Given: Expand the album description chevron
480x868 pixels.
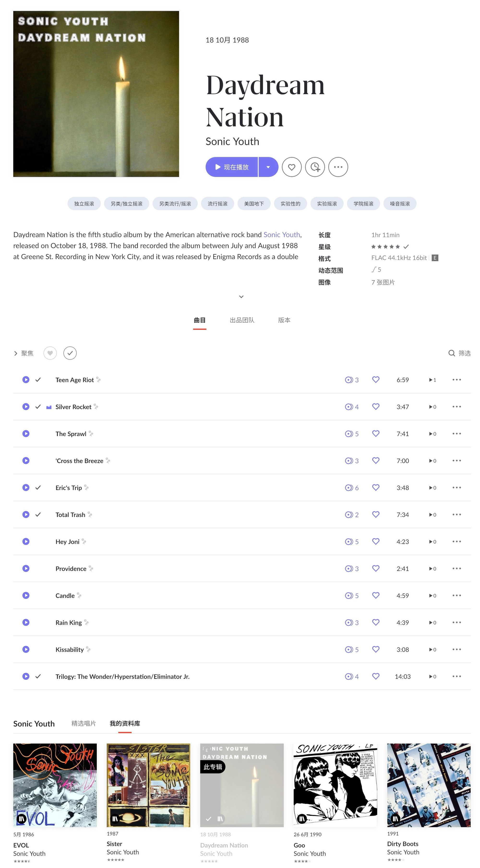Looking at the screenshot, I should [241, 297].
